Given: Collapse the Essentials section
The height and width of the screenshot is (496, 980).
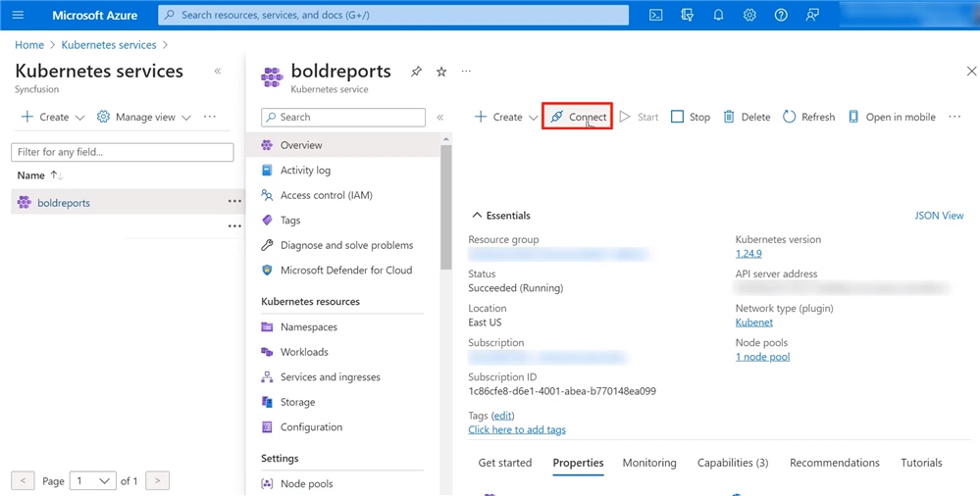Looking at the screenshot, I should coord(500,216).
